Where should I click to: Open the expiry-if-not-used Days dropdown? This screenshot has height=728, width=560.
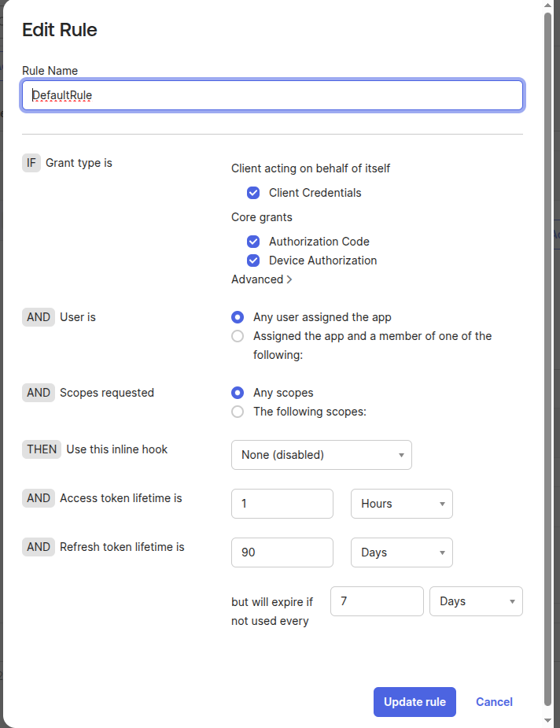click(x=476, y=601)
